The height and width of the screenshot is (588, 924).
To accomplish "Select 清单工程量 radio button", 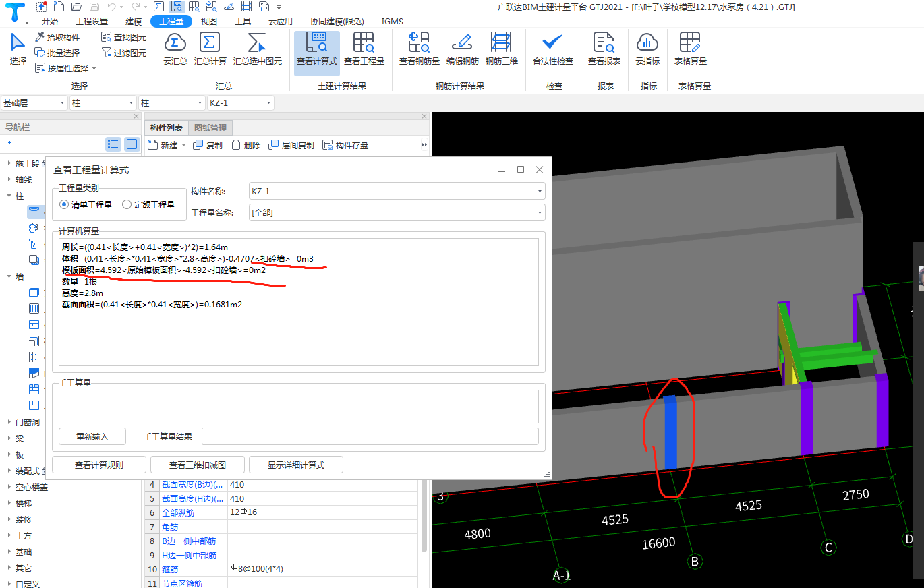I will (x=65, y=204).
